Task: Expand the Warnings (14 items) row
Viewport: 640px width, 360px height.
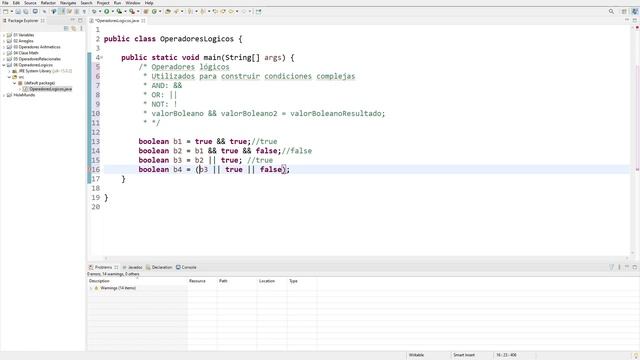Action: (x=91, y=288)
